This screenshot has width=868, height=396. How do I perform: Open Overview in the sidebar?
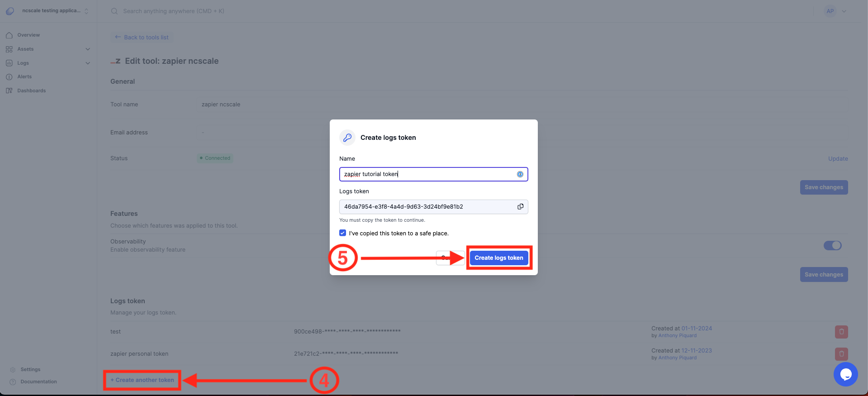point(28,35)
